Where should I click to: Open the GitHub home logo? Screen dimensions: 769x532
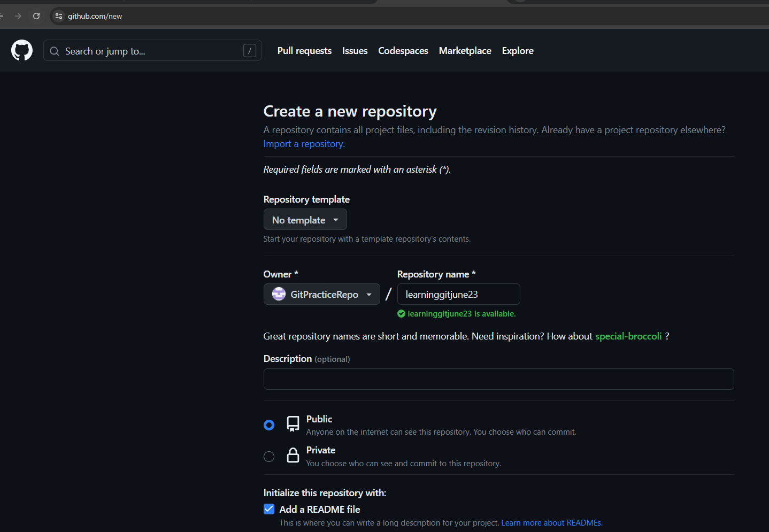(x=22, y=50)
